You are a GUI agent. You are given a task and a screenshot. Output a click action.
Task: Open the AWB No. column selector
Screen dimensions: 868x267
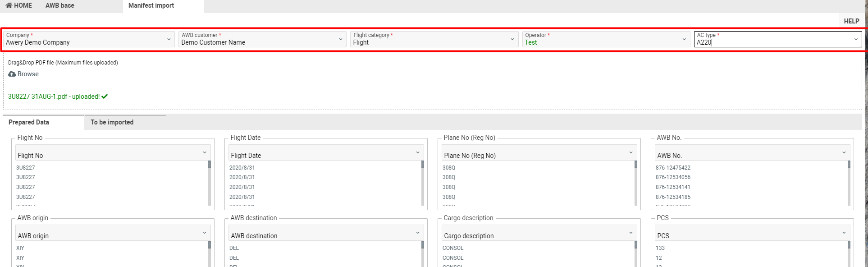(x=844, y=153)
